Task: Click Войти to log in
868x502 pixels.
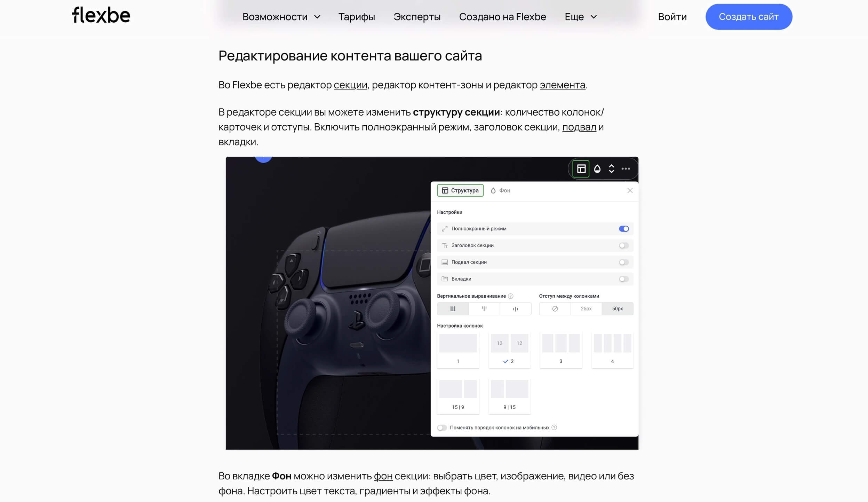Action: tap(672, 17)
